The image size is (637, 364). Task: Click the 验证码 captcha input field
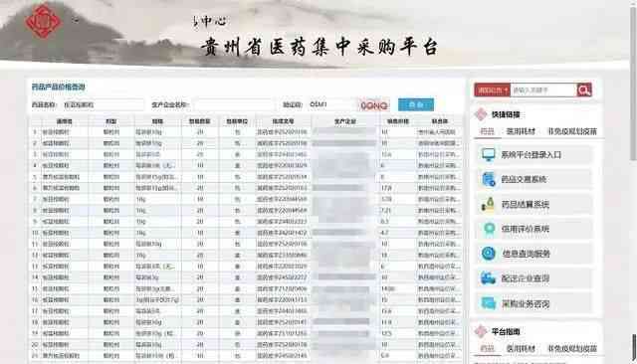click(331, 104)
